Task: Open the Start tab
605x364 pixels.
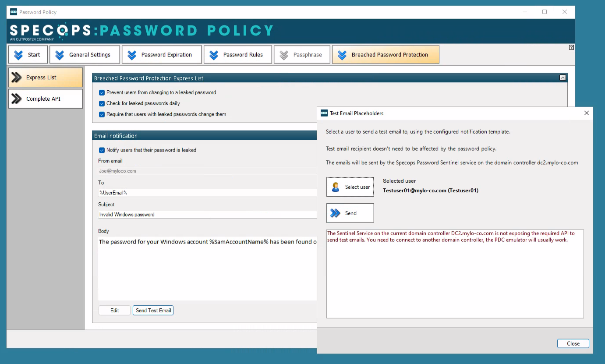Action: pyautogui.click(x=28, y=55)
